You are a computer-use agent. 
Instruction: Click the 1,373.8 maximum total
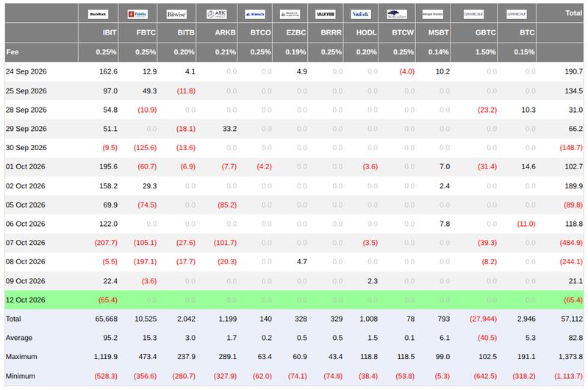pos(571,357)
